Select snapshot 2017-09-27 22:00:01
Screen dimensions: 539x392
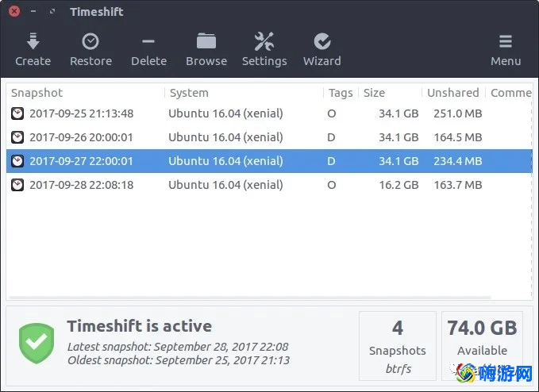pyautogui.click(x=269, y=161)
